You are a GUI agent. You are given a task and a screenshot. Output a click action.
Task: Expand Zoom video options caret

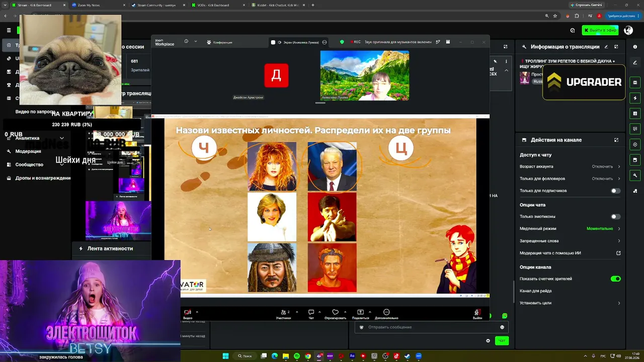click(x=197, y=312)
